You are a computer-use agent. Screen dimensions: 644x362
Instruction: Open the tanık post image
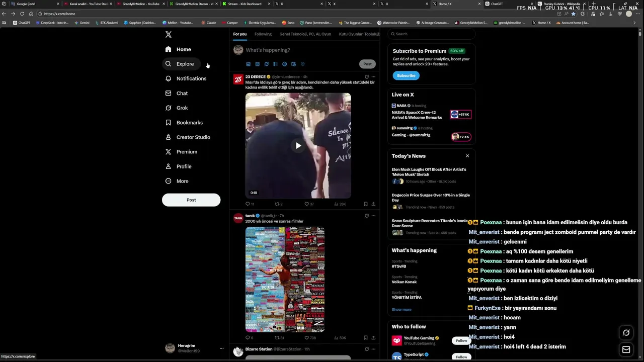click(285, 280)
